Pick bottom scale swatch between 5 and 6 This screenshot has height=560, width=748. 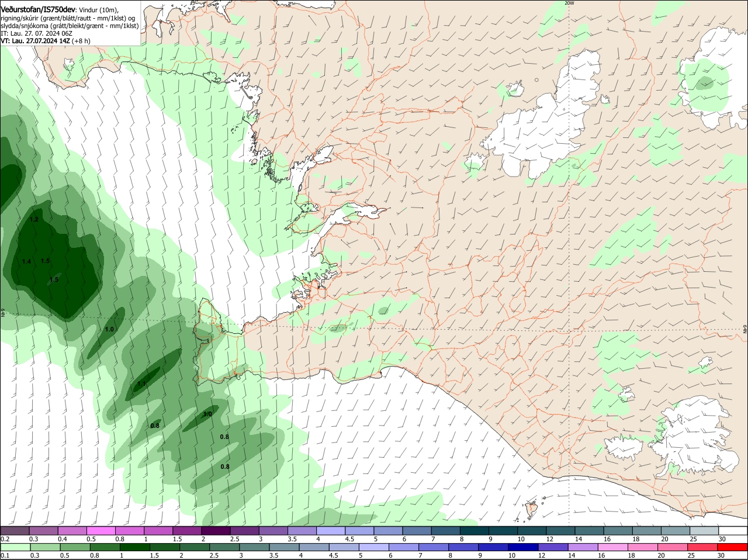[x=373, y=547]
